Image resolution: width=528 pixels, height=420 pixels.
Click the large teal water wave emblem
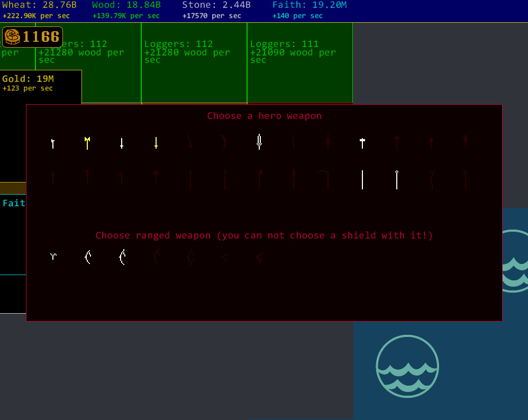tap(407, 366)
